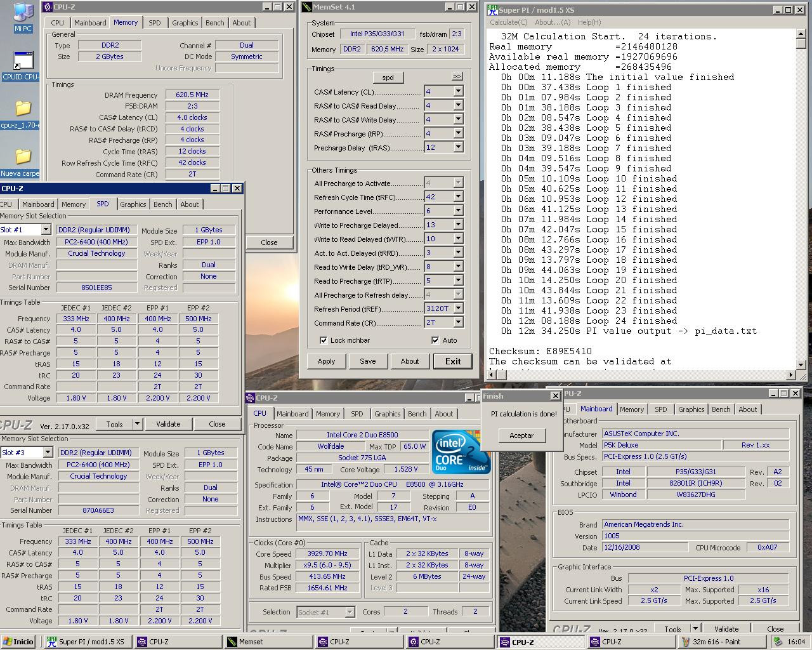
Task: Click the Save button in MemSet
Action: click(368, 361)
